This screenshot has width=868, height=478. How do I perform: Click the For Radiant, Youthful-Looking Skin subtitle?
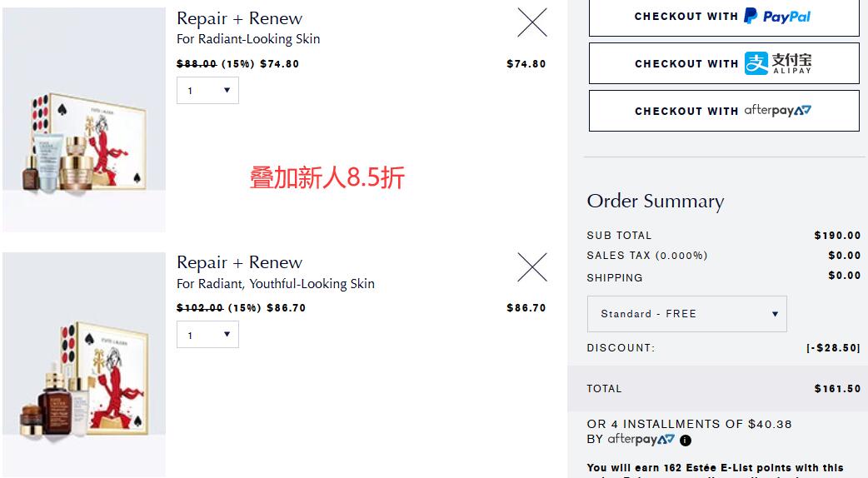(x=276, y=284)
